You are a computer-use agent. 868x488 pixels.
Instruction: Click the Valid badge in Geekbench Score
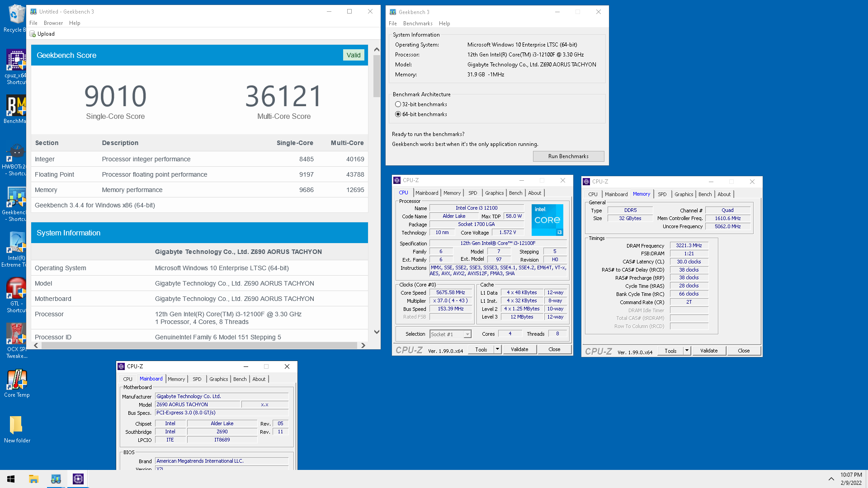coord(354,55)
